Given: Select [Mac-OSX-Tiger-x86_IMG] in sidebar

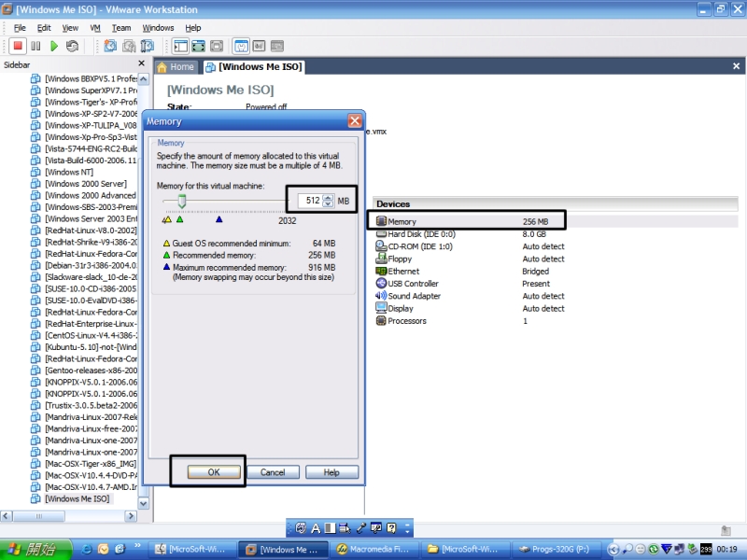Looking at the screenshot, I should pyautogui.click(x=91, y=463).
